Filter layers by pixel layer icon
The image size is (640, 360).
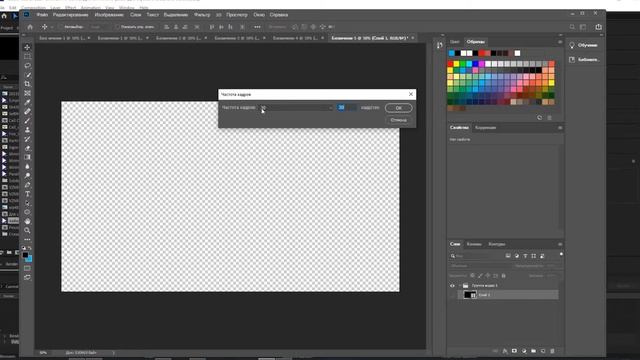508,256
